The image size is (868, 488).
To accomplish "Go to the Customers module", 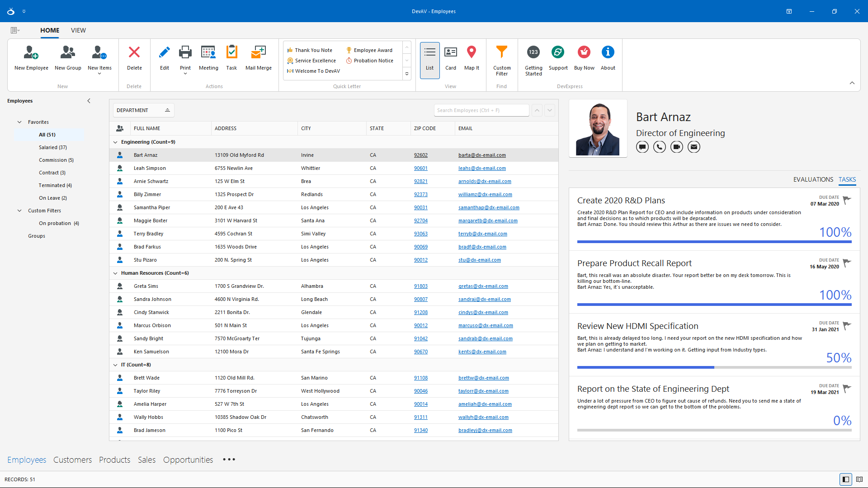I will click(x=72, y=460).
